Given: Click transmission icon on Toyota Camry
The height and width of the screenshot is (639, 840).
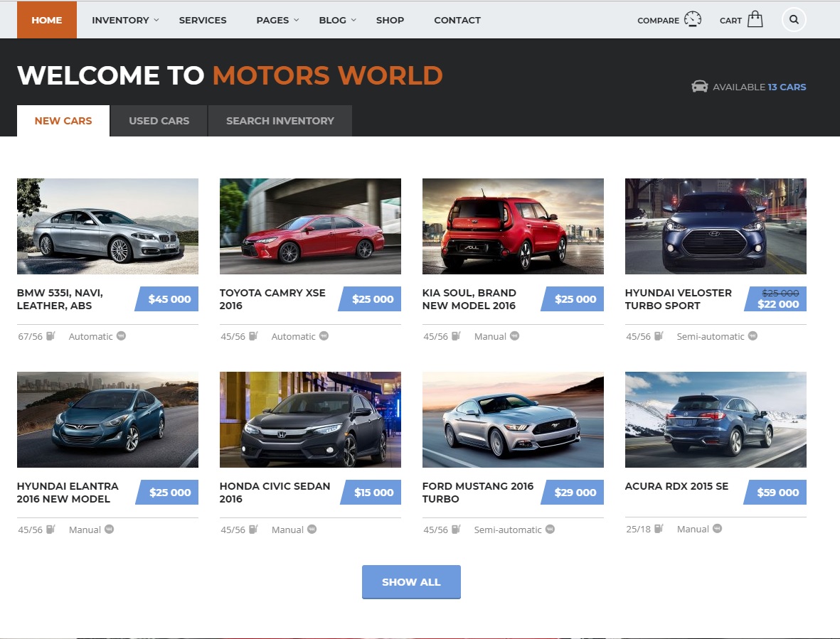Looking at the screenshot, I should pyautogui.click(x=324, y=336).
